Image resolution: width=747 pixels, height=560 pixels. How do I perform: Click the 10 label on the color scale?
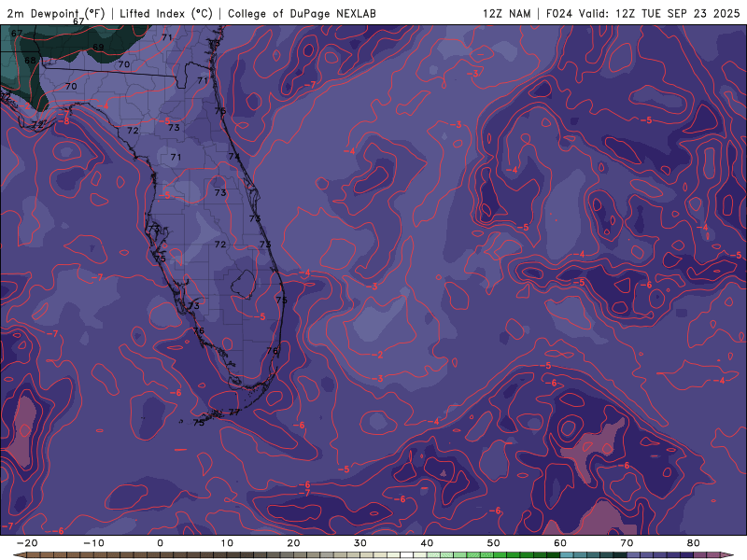(227, 543)
